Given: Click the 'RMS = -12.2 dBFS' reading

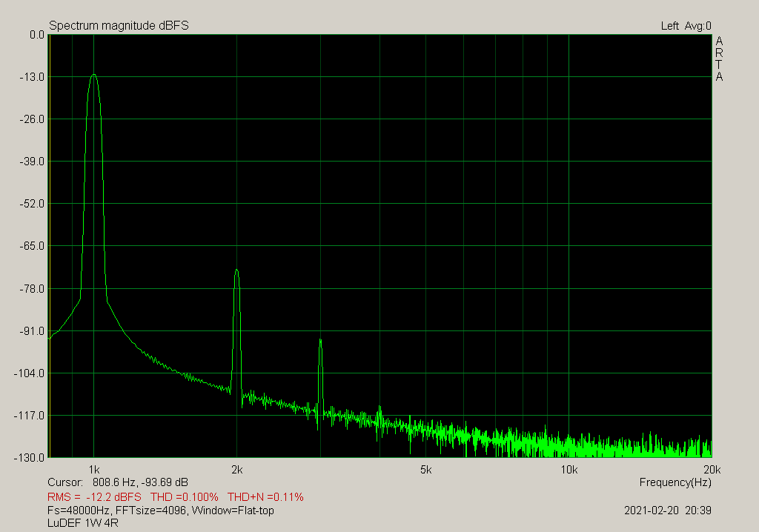Looking at the screenshot, I should click(x=94, y=496).
